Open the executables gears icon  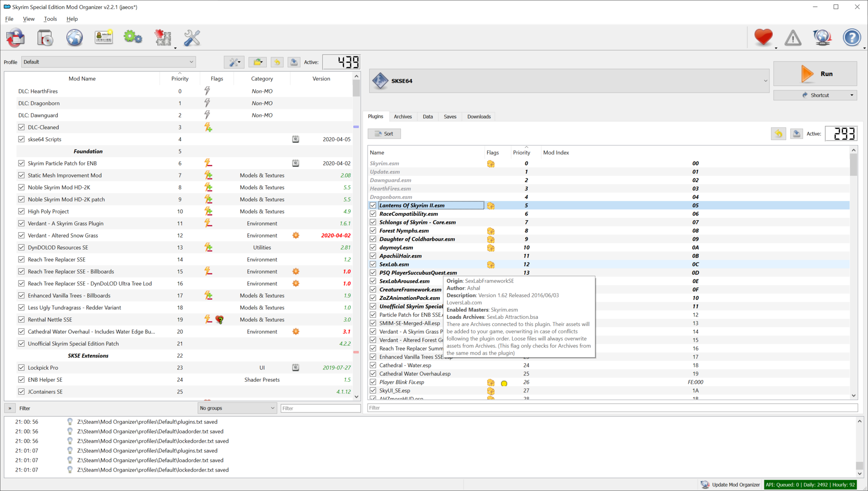pyautogui.click(x=133, y=38)
